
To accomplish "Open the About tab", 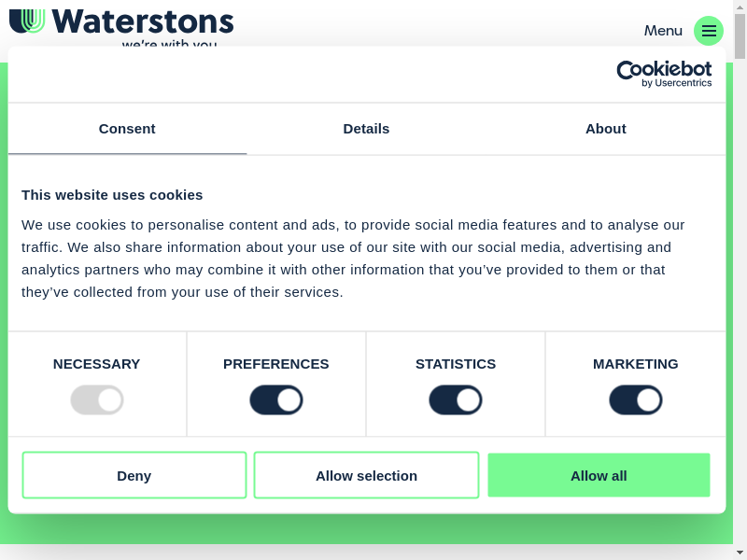I will click(x=606, y=129).
